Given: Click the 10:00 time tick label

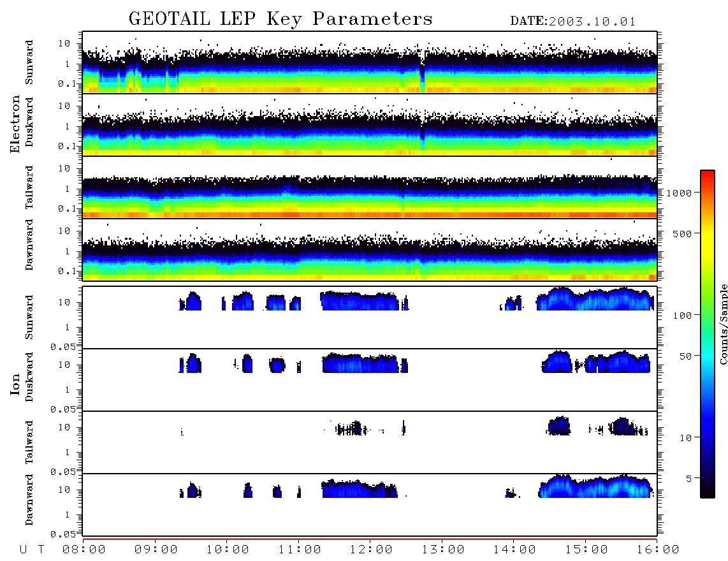Looking at the screenshot, I should coord(228,550).
